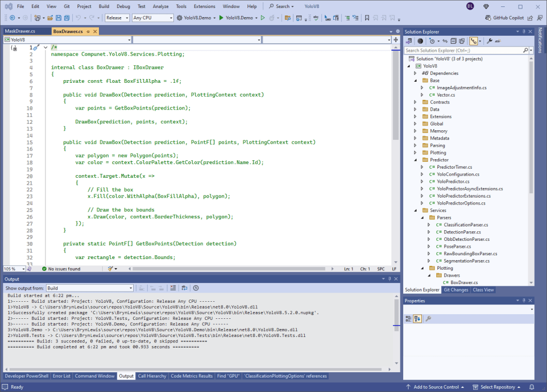Click the Collapse All icon in Solution Explorer
The width and height of the screenshot is (547, 392).
click(x=453, y=41)
